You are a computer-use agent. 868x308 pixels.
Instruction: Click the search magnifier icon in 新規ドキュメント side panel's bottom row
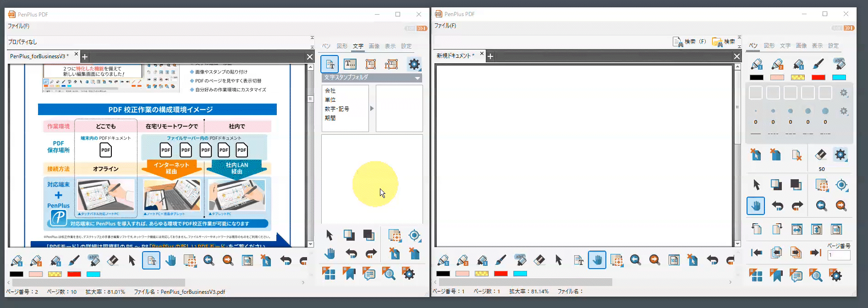click(x=816, y=275)
